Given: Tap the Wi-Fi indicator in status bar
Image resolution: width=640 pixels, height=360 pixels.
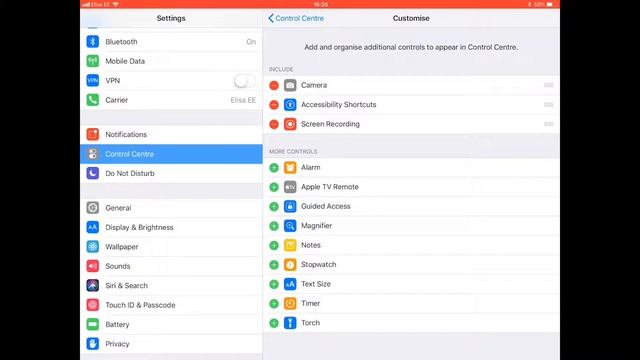Looking at the screenshot, I should 116,4.
